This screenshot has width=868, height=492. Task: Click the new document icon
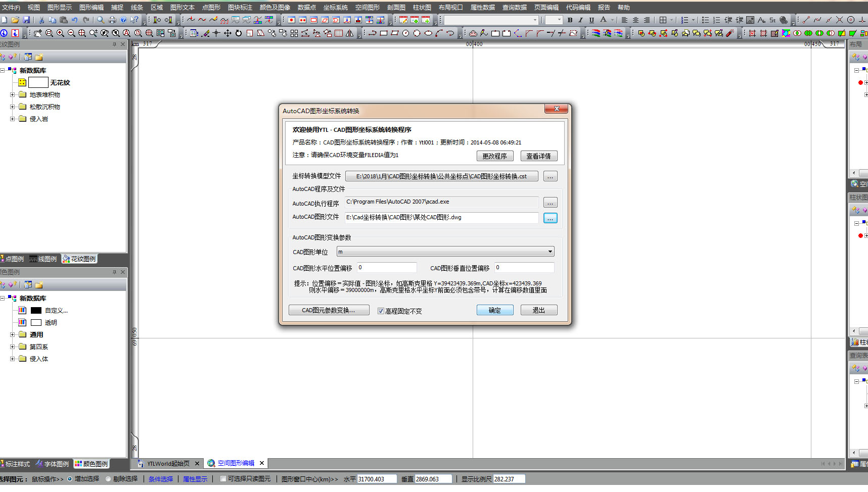[4, 20]
